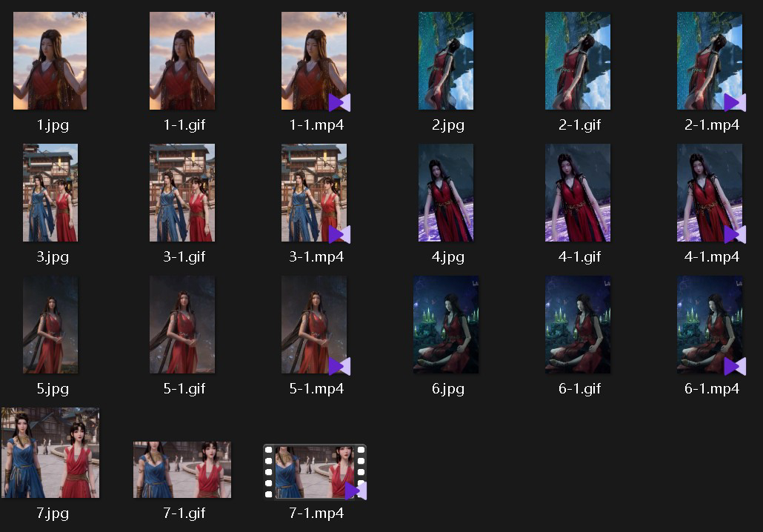Select the 1.jpg image thumbnail
This screenshot has width=763, height=532.
pyautogui.click(x=50, y=61)
